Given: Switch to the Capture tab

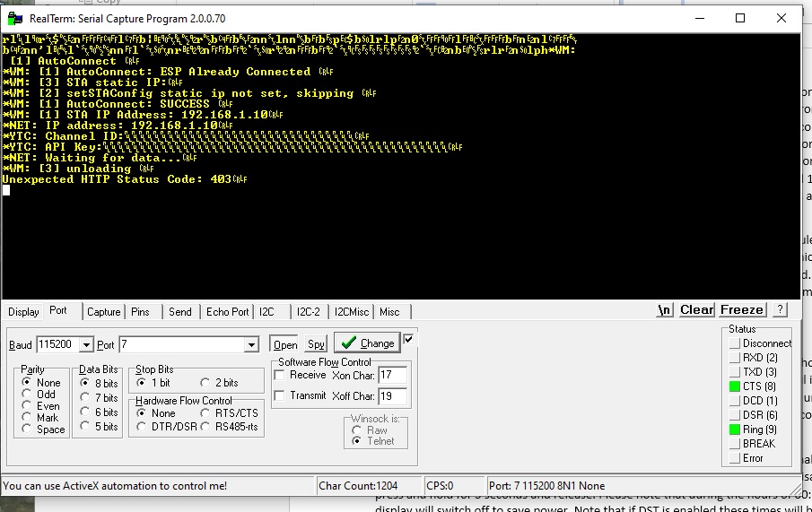Looking at the screenshot, I should (x=103, y=312).
